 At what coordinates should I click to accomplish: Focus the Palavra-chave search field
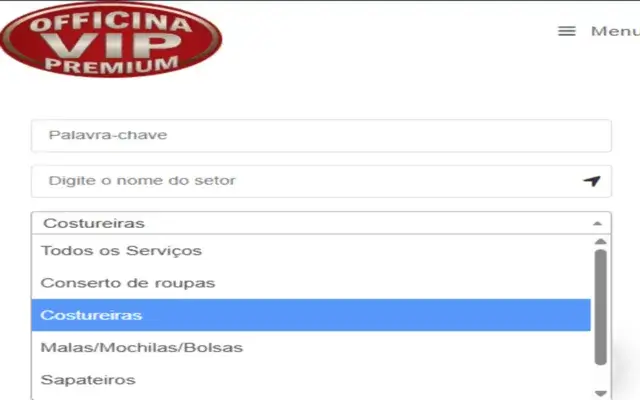click(x=321, y=136)
